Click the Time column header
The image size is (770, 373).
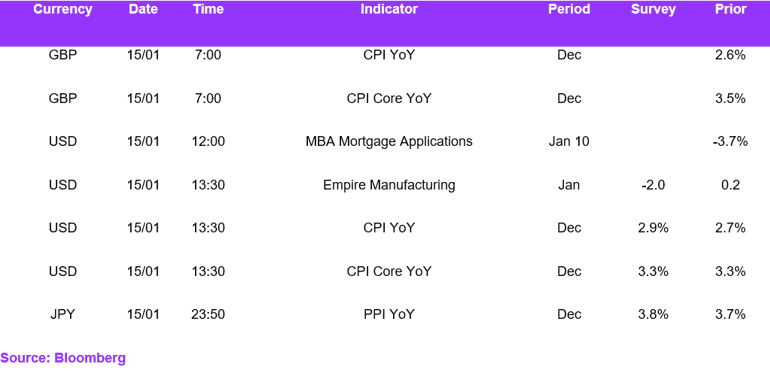coord(208,9)
